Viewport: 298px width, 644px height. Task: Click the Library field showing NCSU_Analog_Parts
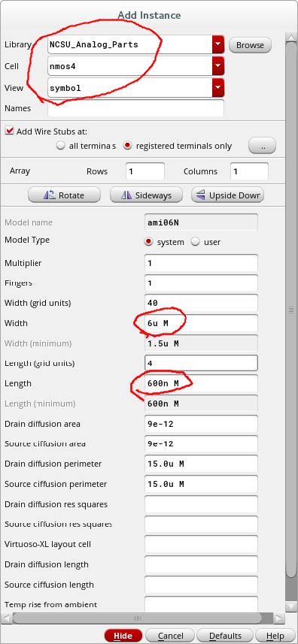[130, 44]
